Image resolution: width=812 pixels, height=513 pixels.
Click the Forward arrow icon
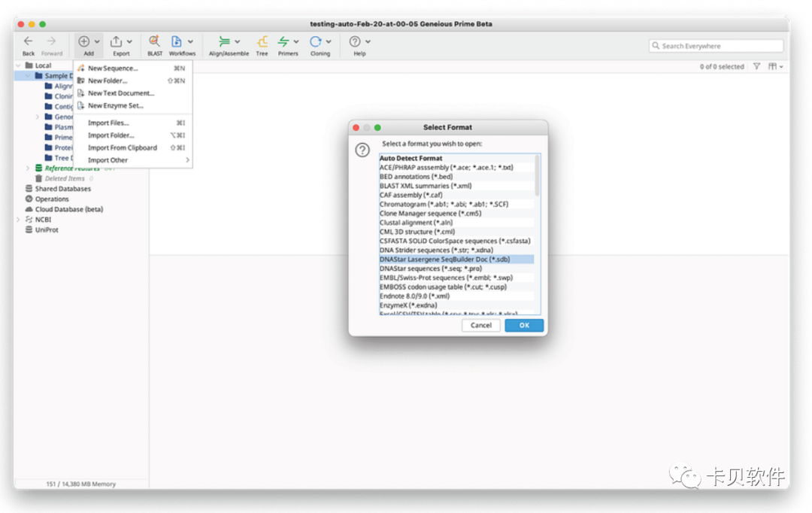pyautogui.click(x=51, y=41)
